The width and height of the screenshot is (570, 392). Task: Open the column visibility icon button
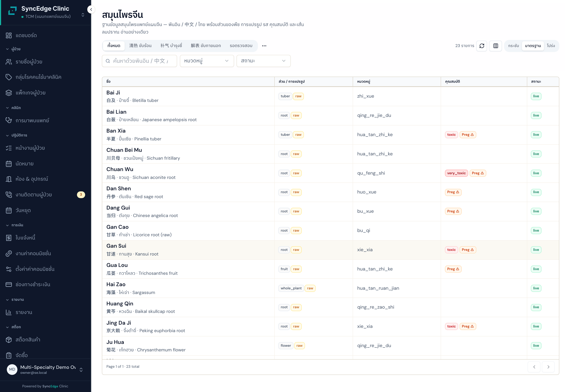[496, 46]
